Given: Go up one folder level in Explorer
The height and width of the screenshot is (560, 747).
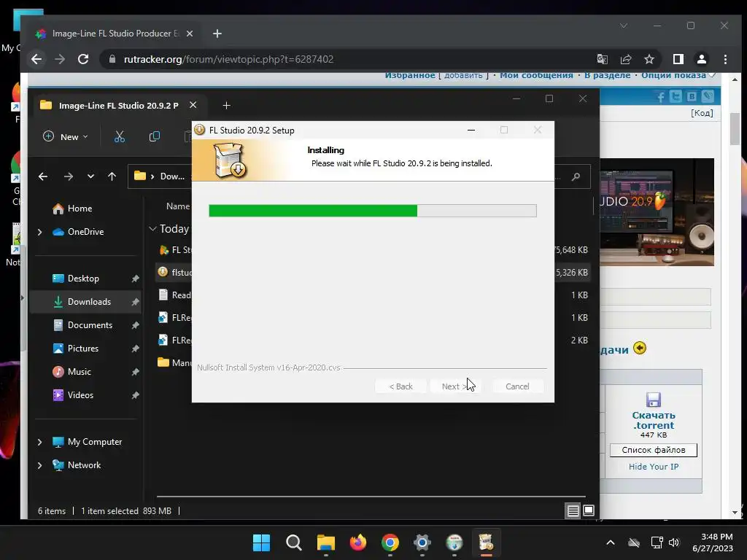Looking at the screenshot, I should [112, 176].
